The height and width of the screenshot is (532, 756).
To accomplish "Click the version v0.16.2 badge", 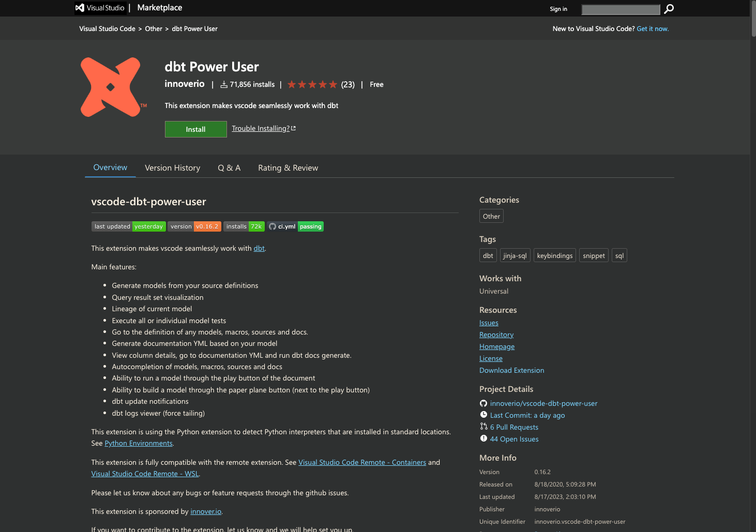I will coord(194,226).
